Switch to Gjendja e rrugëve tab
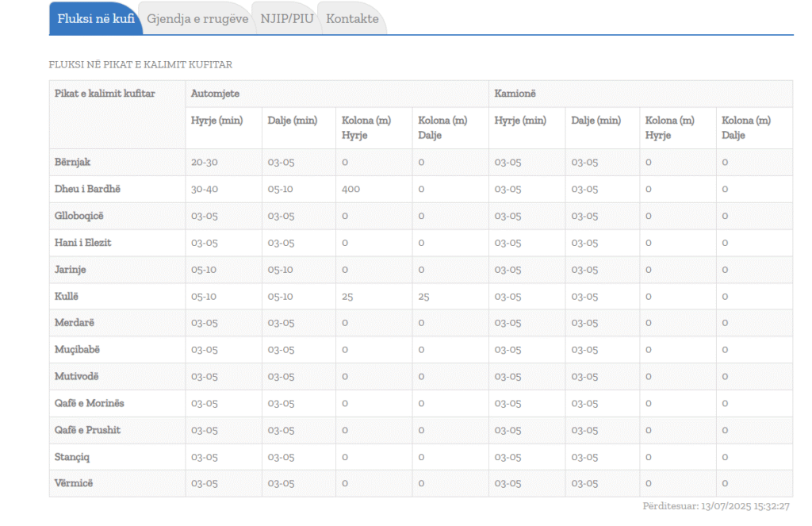This screenshot has width=812, height=526. click(x=197, y=19)
